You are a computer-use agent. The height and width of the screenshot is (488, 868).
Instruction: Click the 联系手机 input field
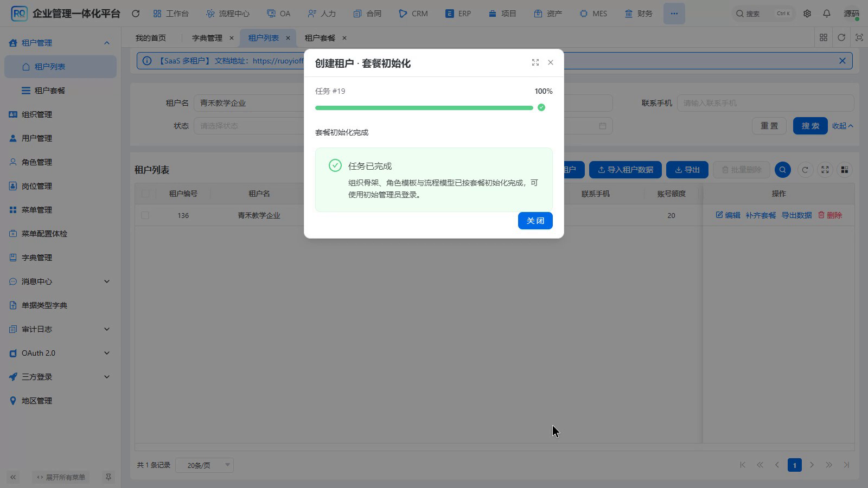click(765, 103)
